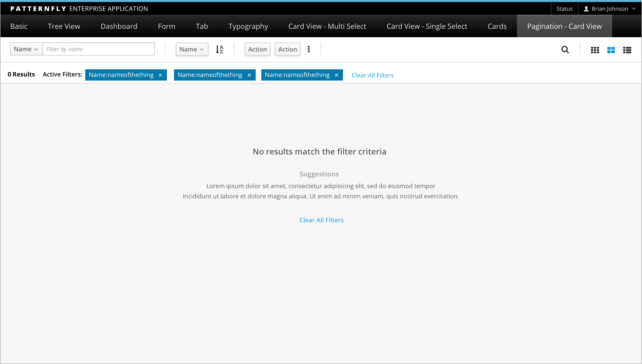Remove the second Name:nameofthething filter chip

click(249, 75)
